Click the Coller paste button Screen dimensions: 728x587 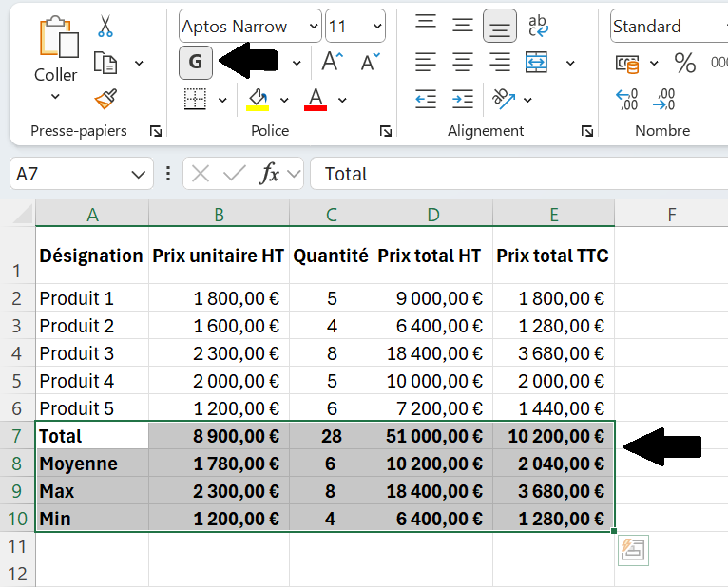56,59
